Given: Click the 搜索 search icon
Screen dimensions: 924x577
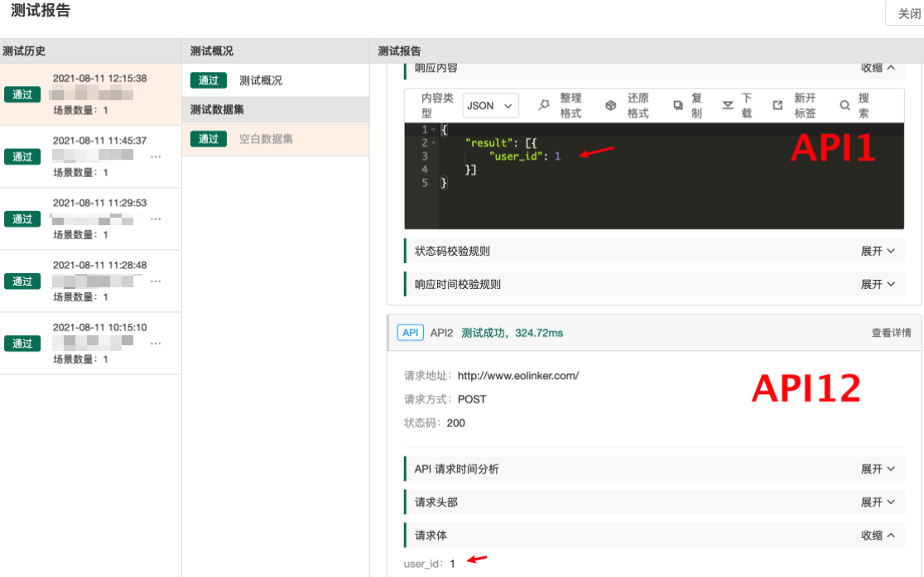Looking at the screenshot, I should 845,105.
